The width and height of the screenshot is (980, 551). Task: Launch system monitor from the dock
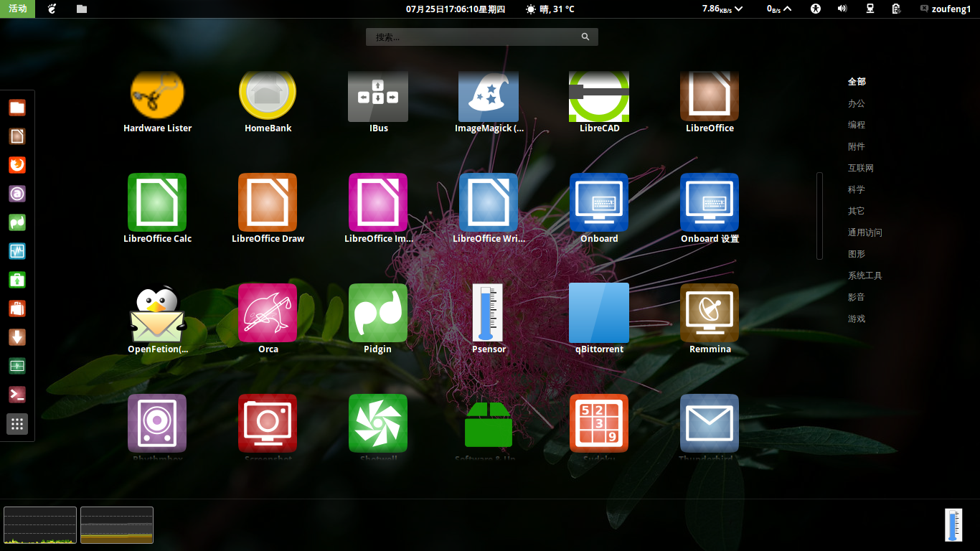point(17,251)
